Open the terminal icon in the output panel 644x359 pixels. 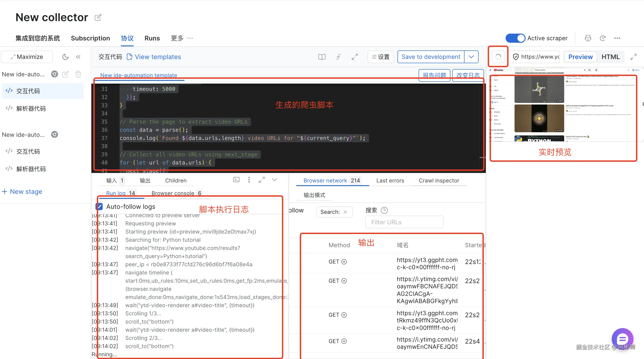click(x=236, y=180)
